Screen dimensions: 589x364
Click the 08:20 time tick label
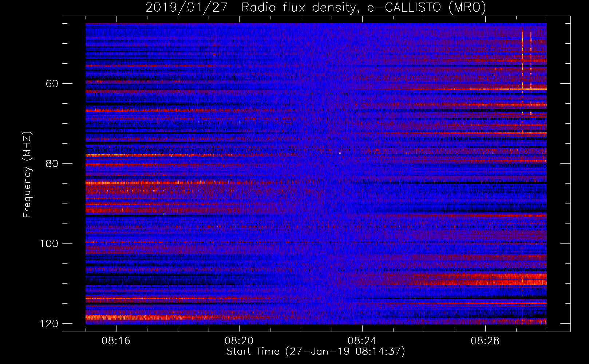(x=239, y=341)
